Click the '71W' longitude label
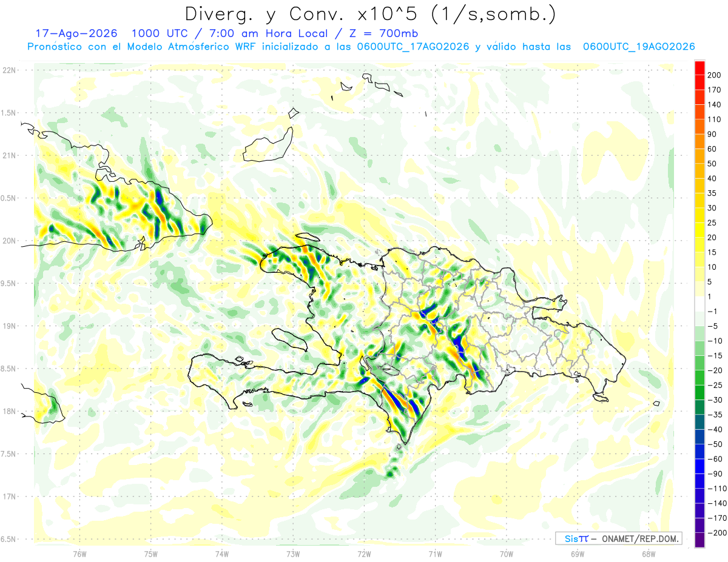 coord(435,554)
